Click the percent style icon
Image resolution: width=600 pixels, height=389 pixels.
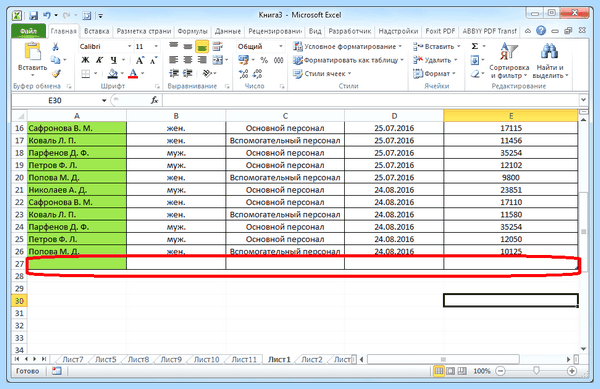[x=264, y=60]
